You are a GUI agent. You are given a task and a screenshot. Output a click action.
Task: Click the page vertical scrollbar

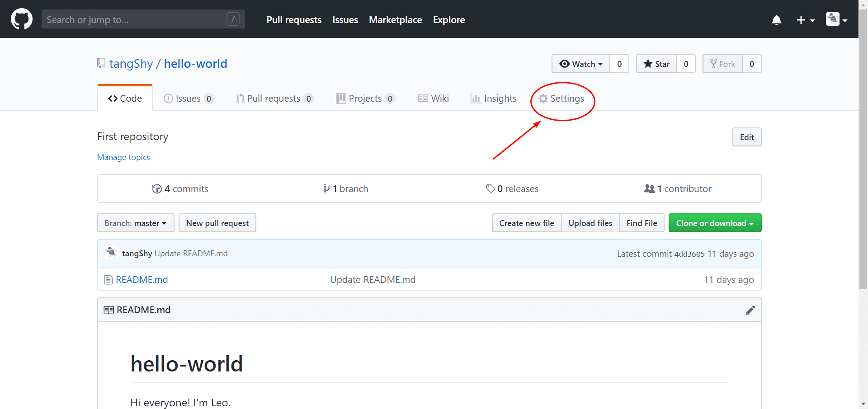863,149
